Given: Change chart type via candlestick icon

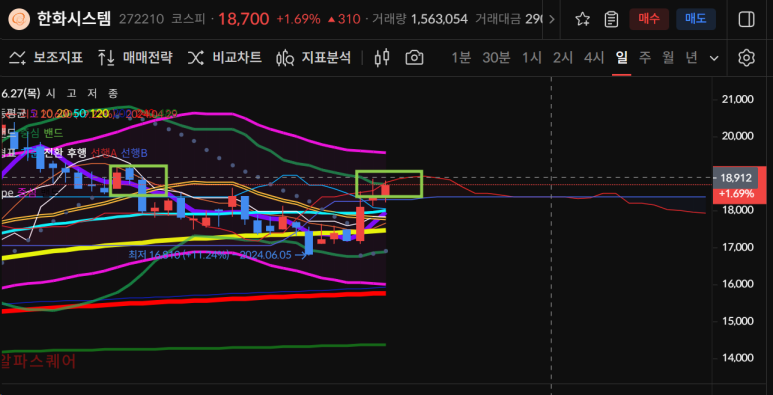Looking at the screenshot, I should tap(382, 58).
